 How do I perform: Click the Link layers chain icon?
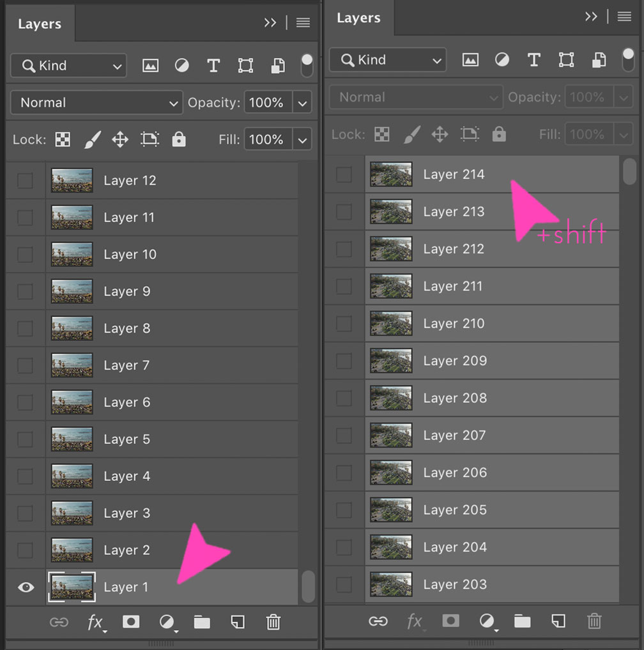click(x=59, y=622)
